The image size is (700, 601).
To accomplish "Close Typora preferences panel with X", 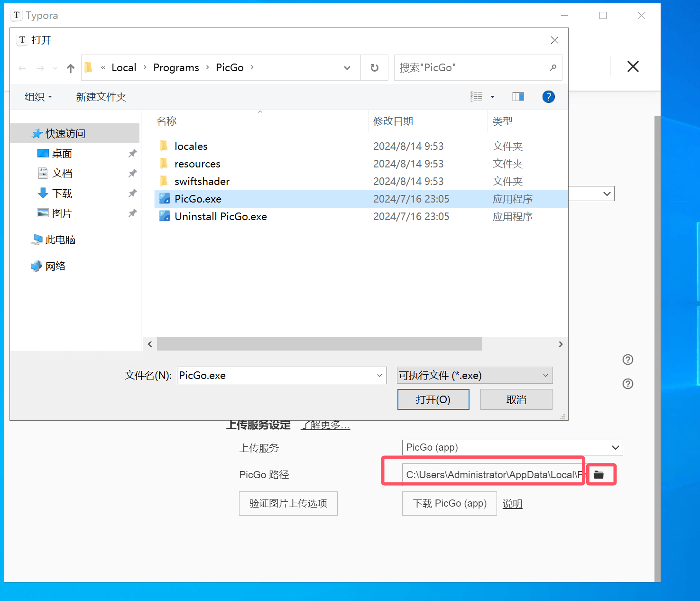I will [633, 66].
